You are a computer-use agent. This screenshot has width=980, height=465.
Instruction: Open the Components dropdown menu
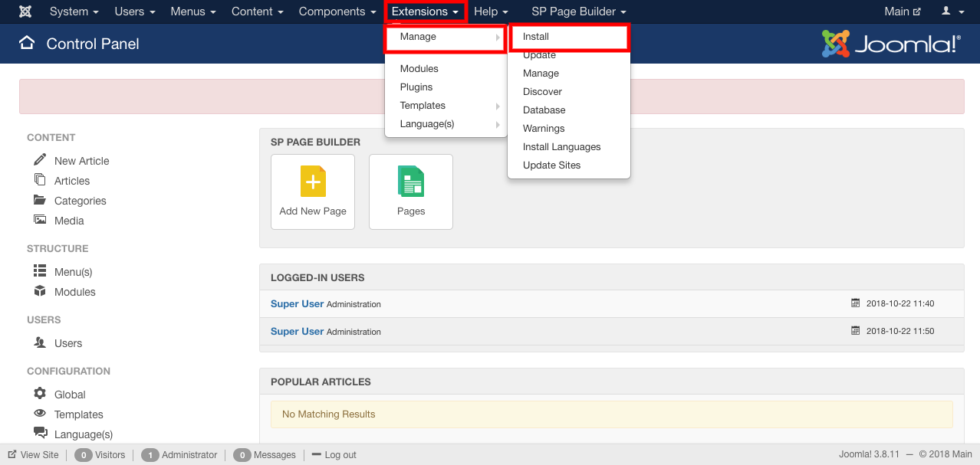(x=337, y=11)
